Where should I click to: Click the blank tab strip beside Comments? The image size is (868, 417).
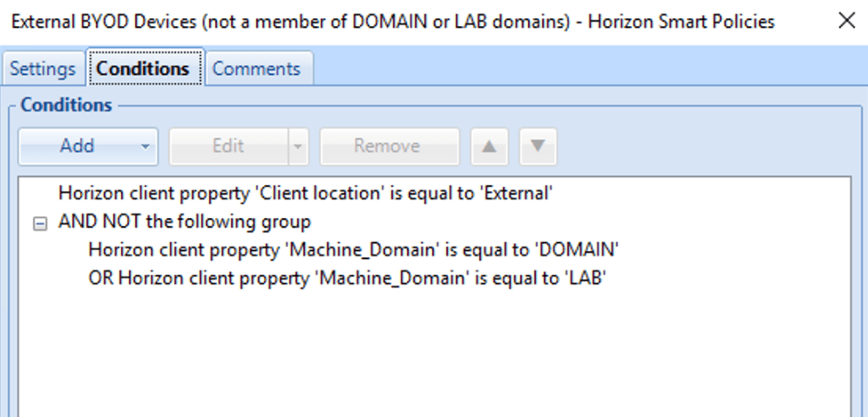(x=589, y=66)
